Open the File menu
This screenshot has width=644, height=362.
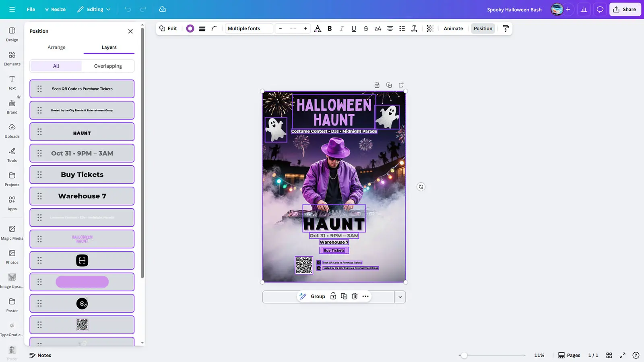coord(31,9)
